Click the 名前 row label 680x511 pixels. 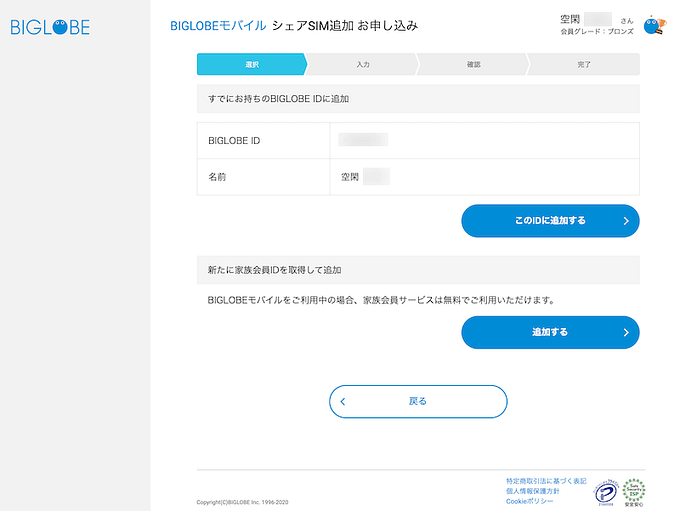coord(217,177)
